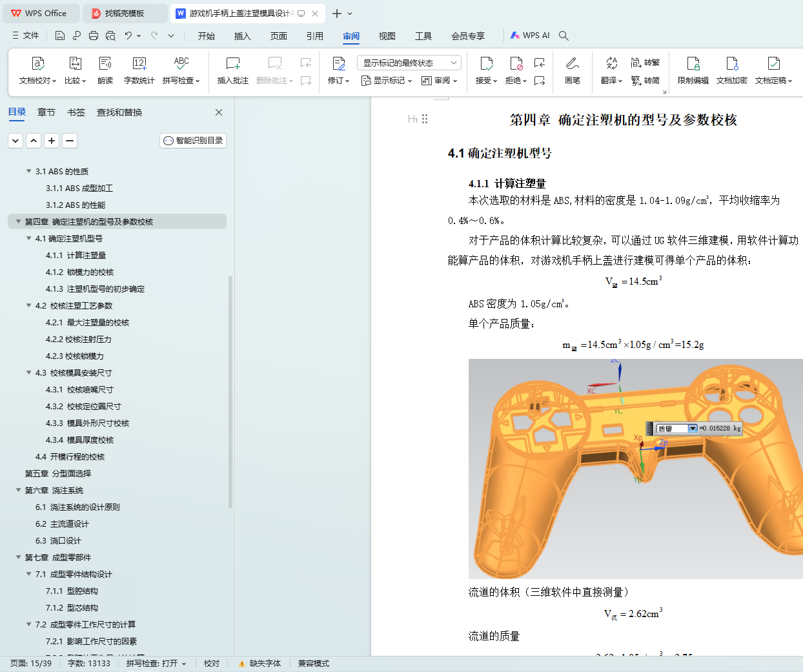
Task: Collapse the 第六章 浇注系统 node
Action: 18,490
